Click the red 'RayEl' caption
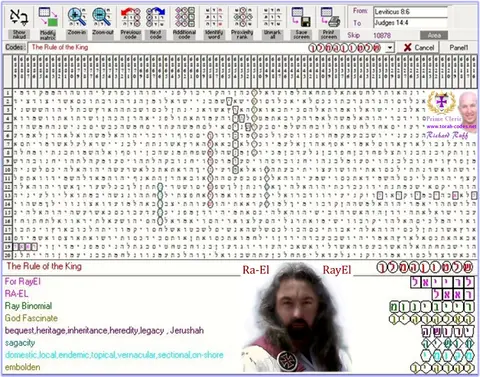The width and height of the screenshot is (480, 377). click(337, 270)
